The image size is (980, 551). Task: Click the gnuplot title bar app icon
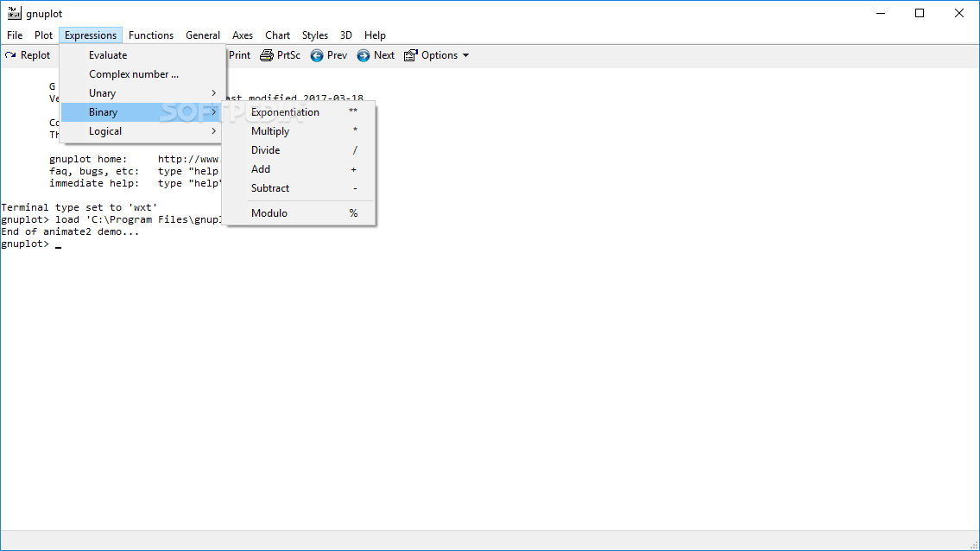14,13
